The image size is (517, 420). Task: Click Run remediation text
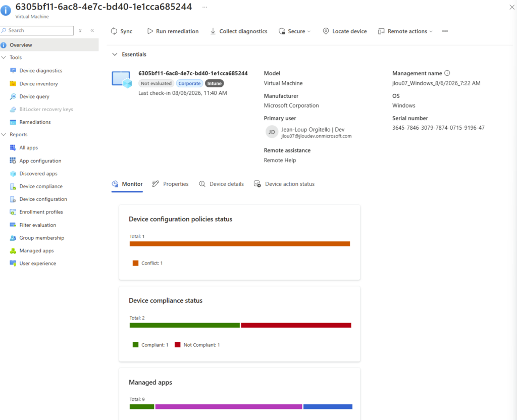tap(177, 31)
